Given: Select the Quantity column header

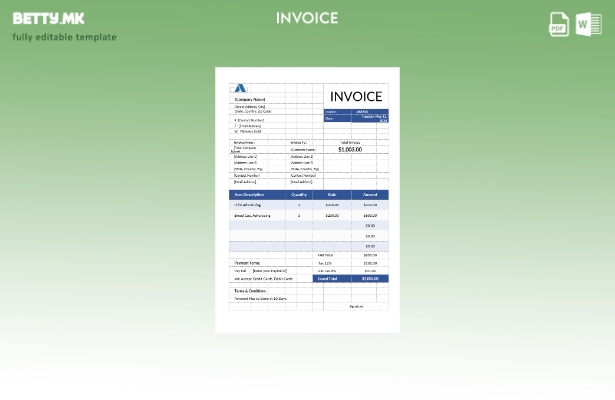Looking at the screenshot, I should (x=299, y=194).
